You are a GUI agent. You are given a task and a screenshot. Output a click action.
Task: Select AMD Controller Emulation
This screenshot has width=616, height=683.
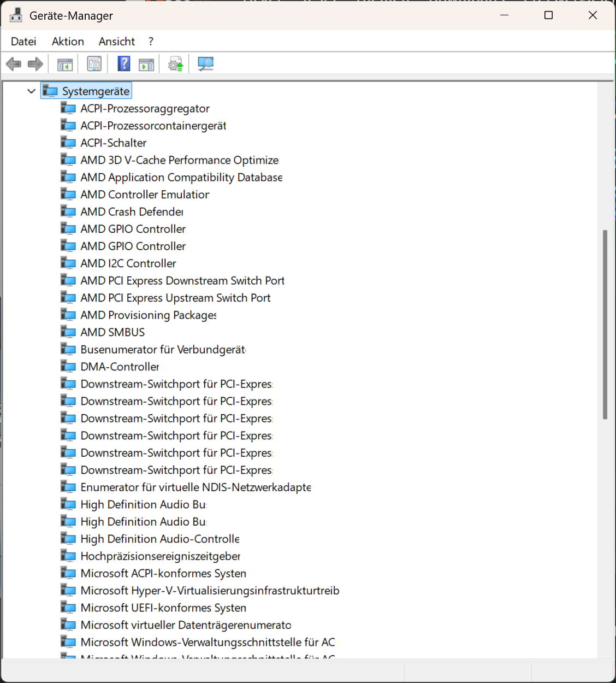point(145,195)
